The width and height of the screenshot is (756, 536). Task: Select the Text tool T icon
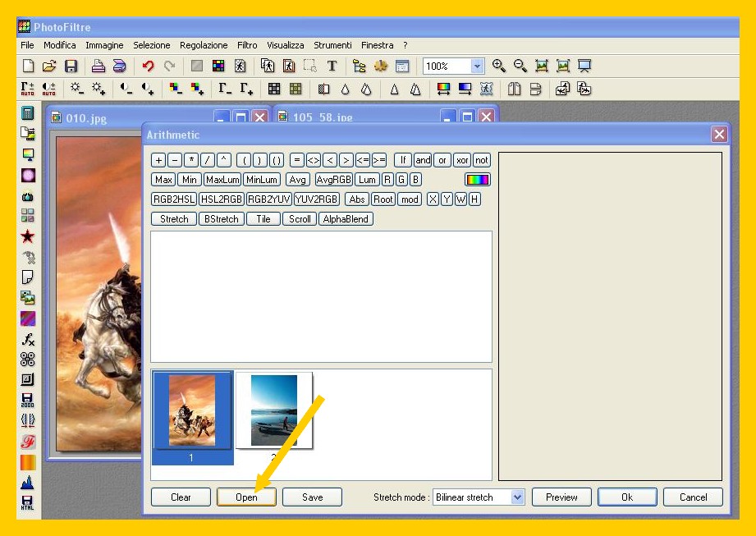pos(332,66)
